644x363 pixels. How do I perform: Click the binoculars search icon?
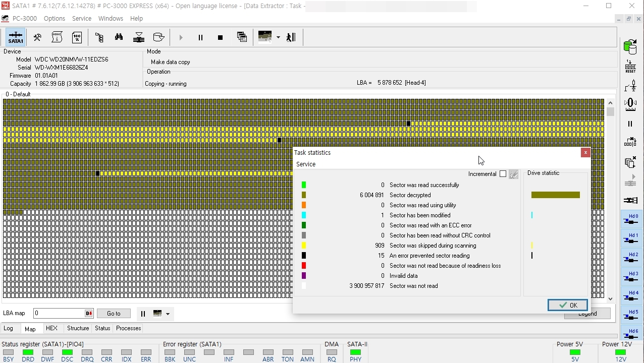[119, 37]
